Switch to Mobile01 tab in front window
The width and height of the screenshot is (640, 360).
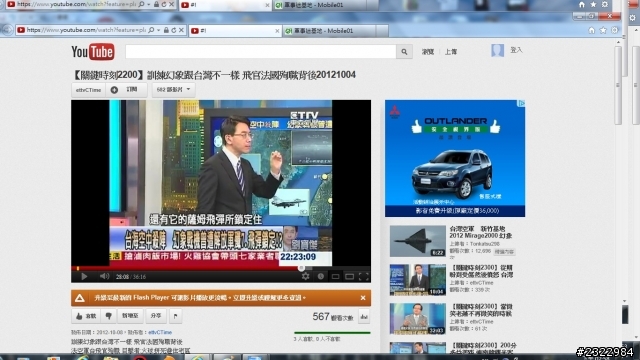[x=329, y=31]
